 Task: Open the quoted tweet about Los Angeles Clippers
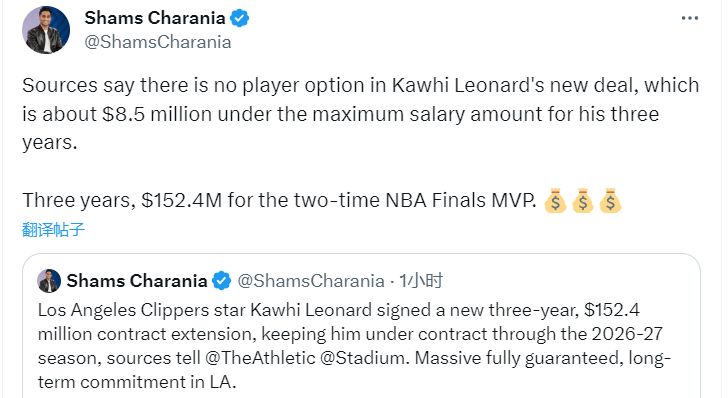(361, 326)
